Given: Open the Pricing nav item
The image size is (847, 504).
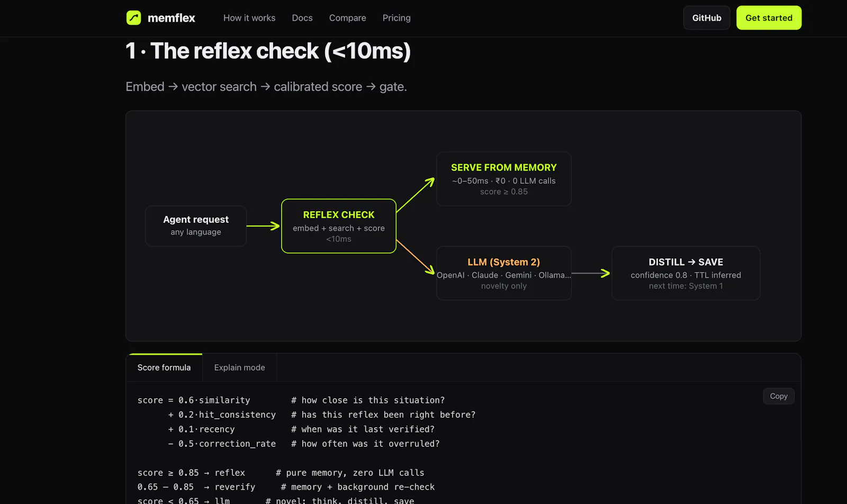Looking at the screenshot, I should pyautogui.click(x=397, y=18).
